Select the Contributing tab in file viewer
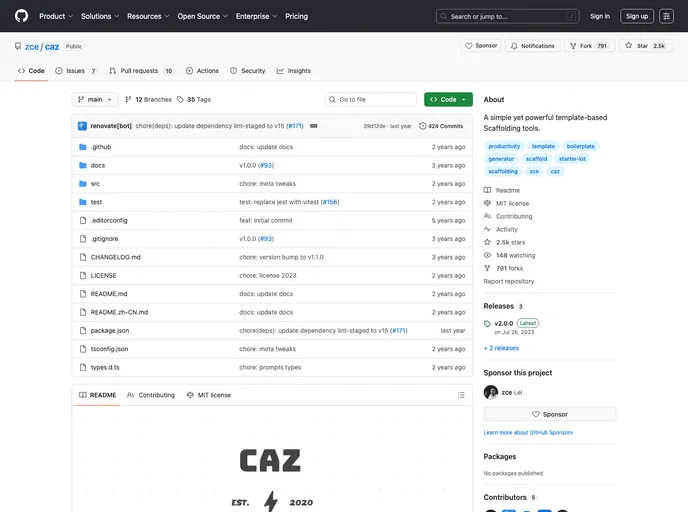Screen dimensions: 688x512 tap(151, 395)
